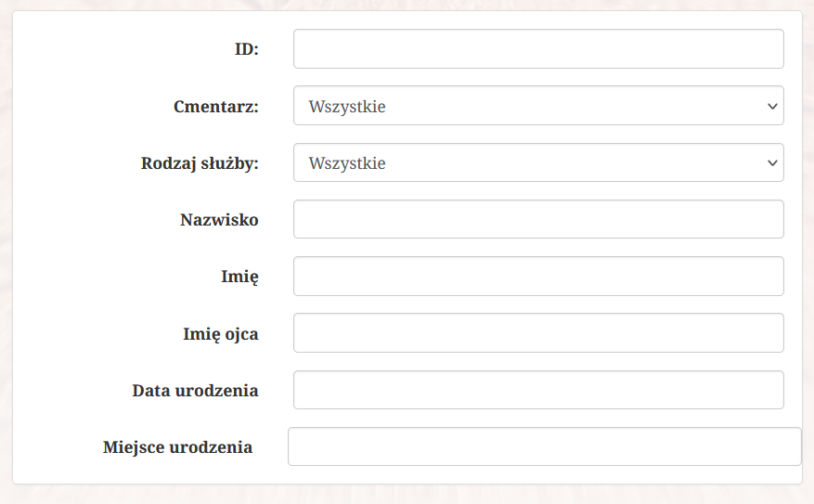Screen dimensions: 814x504
Task: Click the chevron arrow of Cmentarz select
Action: [x=772, y=107]
